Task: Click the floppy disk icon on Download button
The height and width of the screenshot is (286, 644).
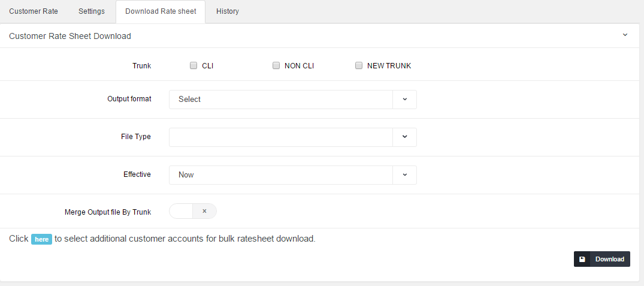Action: [582, 259]
